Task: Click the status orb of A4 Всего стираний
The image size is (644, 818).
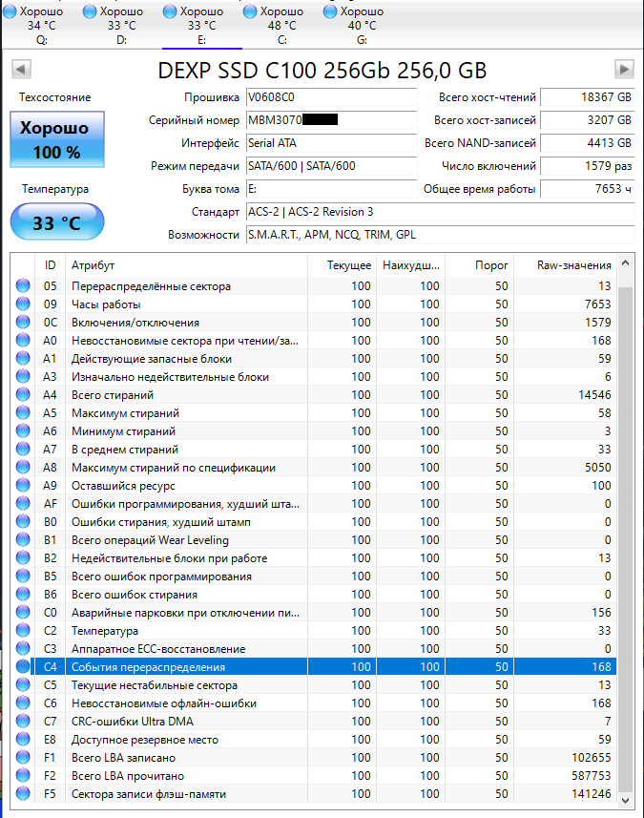Action: point(23,395)
